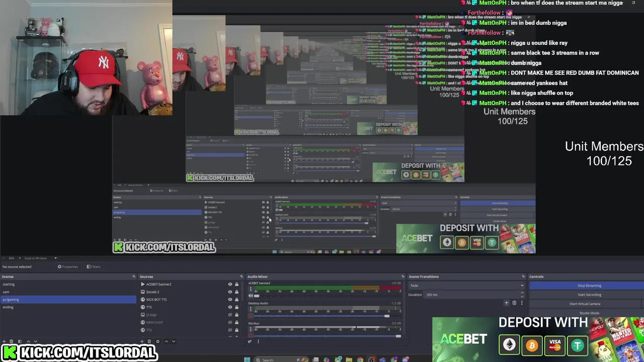
Task: Open Advanced Audio Properties gear
Action: point(250,341)
